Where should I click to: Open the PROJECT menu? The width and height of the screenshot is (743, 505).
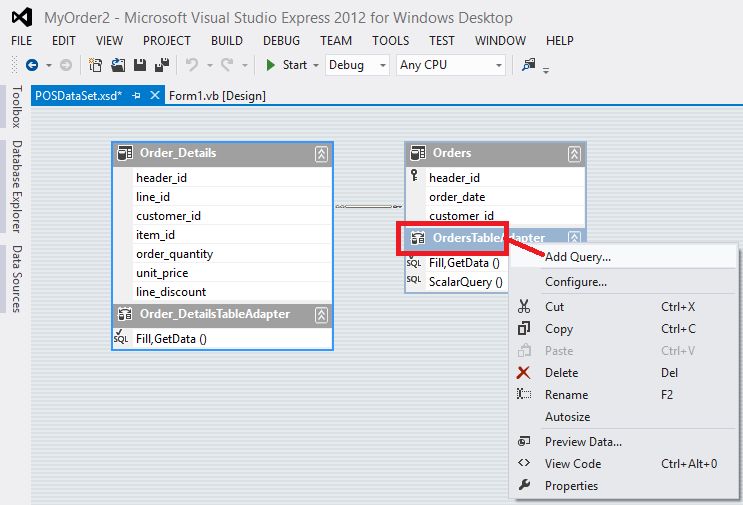pos(167,41)
